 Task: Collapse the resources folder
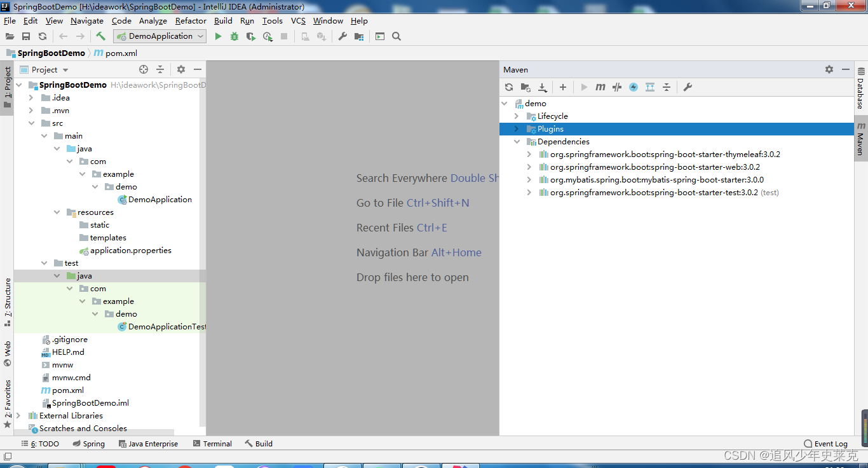(x=57, y=212)
